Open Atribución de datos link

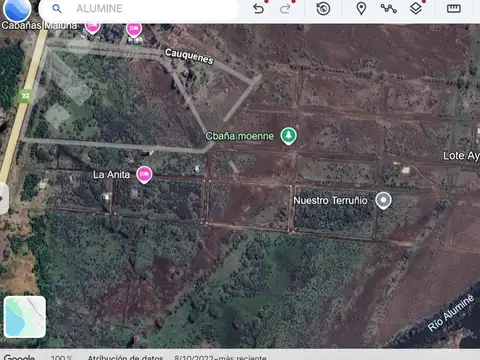coord(125,357)
